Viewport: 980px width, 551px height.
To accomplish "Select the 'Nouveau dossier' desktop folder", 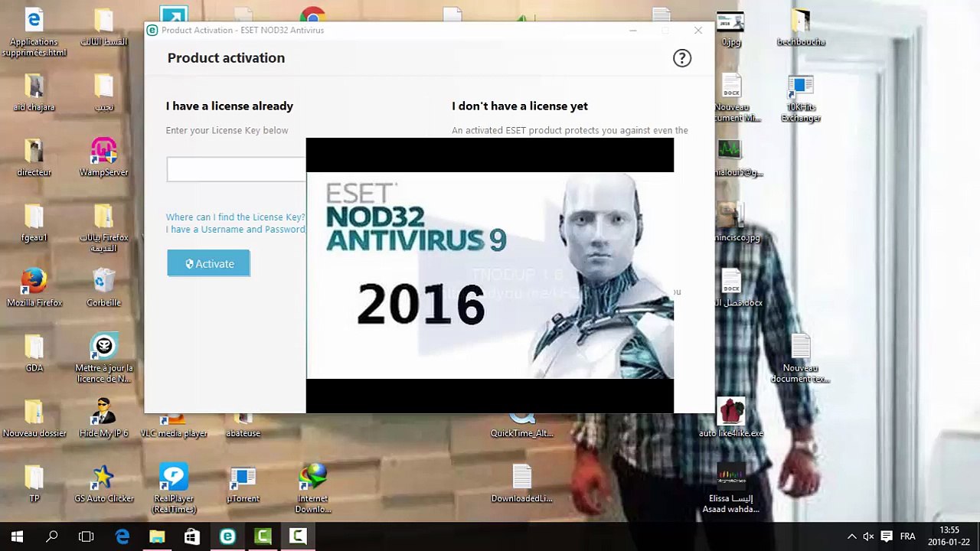I will [34, 419].
